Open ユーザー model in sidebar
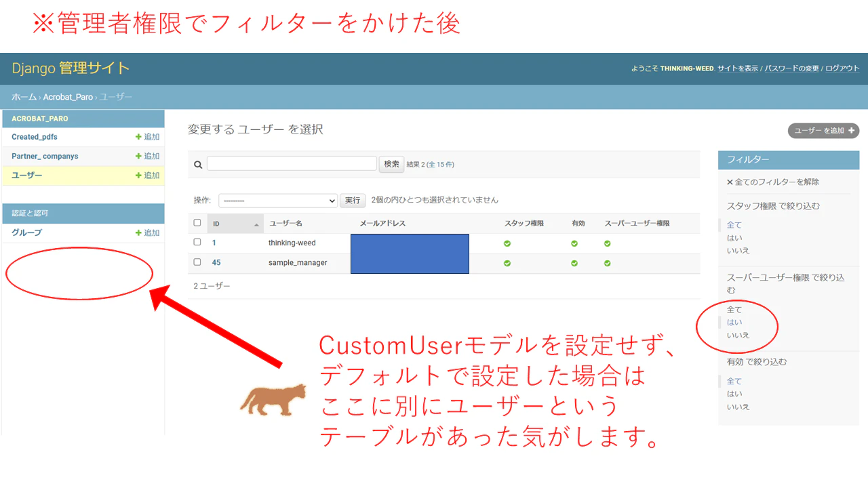Screen dimensions: 868x488 27,176
